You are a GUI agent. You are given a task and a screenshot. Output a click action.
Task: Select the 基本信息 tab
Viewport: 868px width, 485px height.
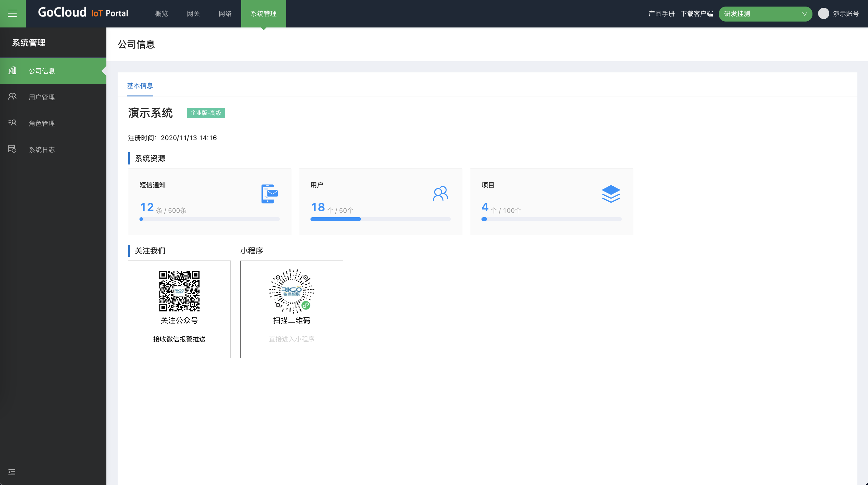140,86
